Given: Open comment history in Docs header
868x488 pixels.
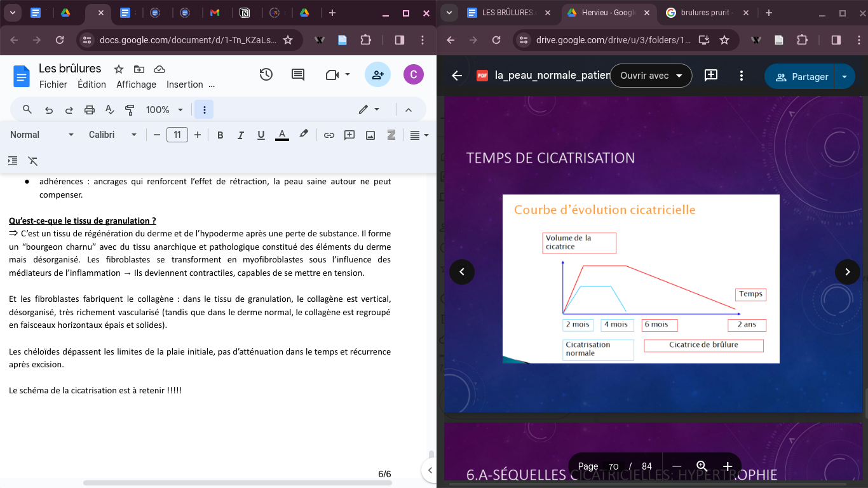Looking at the screenshot, I should coord(297,75).
